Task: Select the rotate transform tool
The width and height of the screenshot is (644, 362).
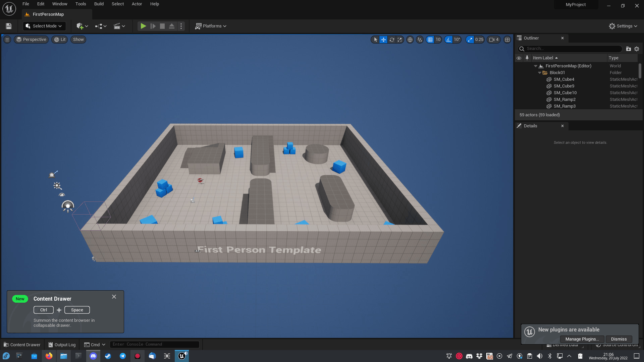Action: [x=391, y=40]
